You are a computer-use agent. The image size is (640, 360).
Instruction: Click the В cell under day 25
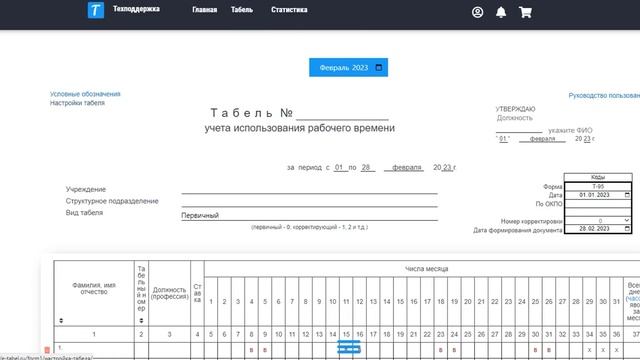[536, 350]
